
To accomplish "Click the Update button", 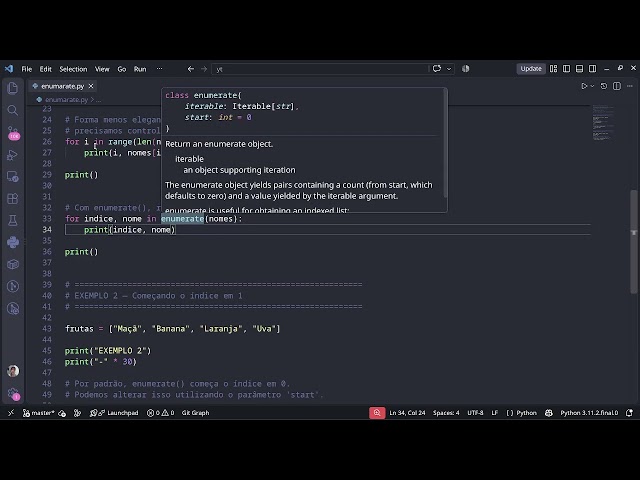I will pos(531,69).
